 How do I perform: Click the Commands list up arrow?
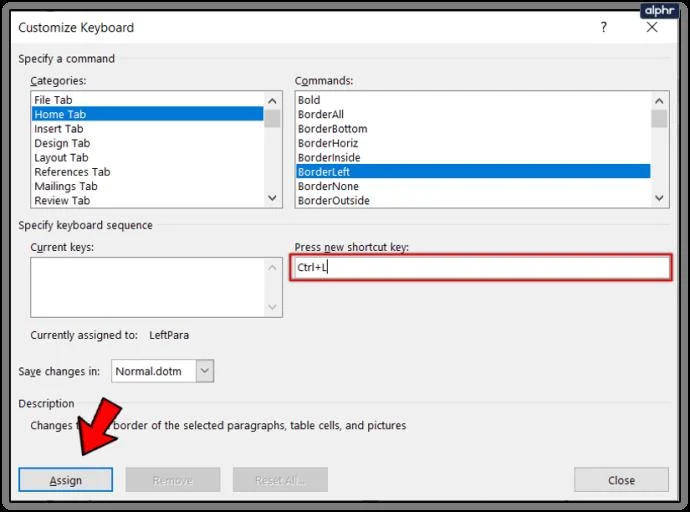(659, 101)
